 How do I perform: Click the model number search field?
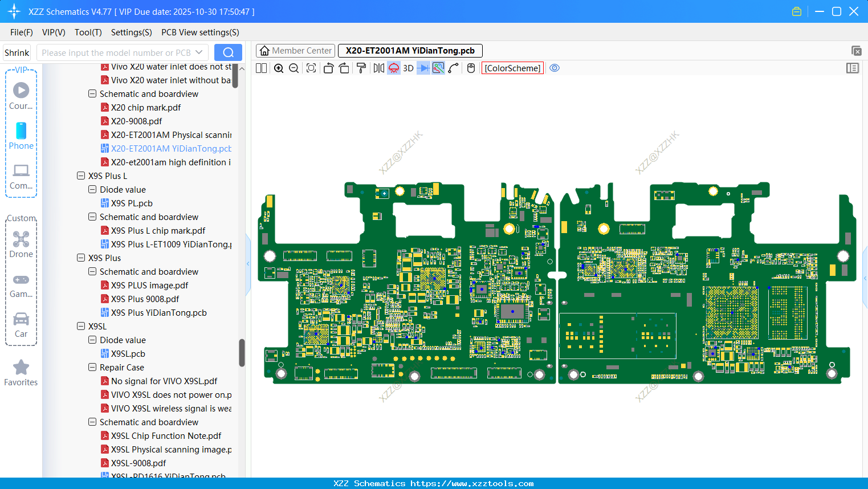click(116, 52)
